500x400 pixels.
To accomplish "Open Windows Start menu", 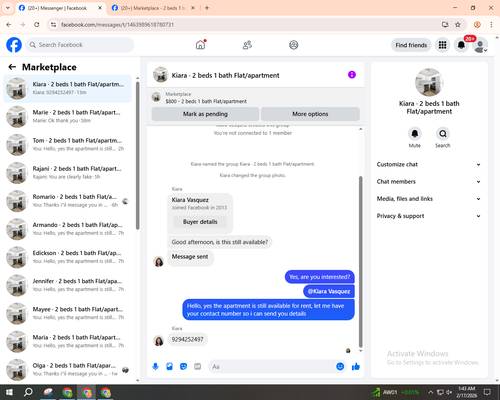I will click(9, 392).
